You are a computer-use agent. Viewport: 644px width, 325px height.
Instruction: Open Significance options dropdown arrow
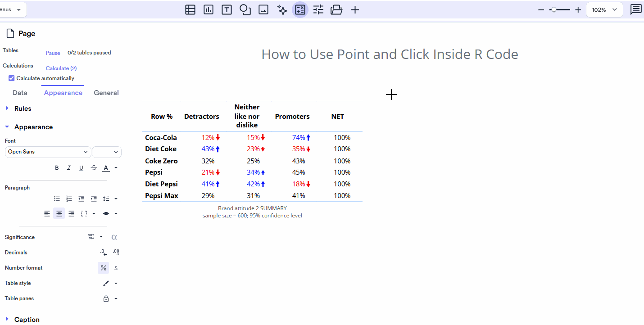101,237
